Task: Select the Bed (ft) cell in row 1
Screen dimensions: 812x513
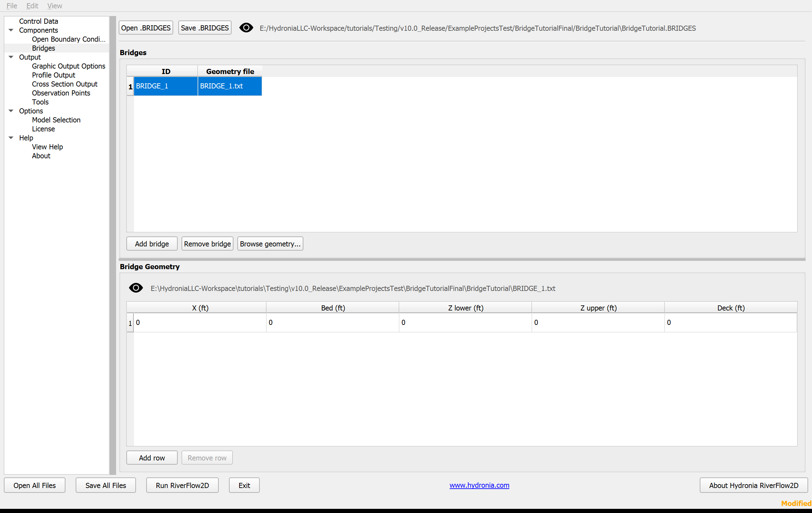Action: [x=333, y=323]
